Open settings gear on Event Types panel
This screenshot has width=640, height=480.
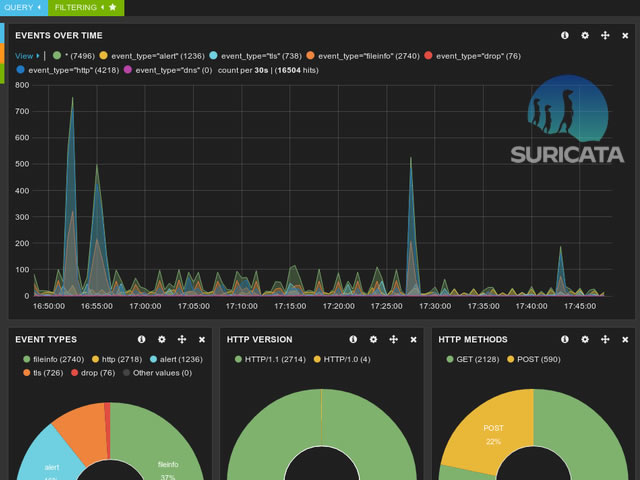[x=162, y=339]
